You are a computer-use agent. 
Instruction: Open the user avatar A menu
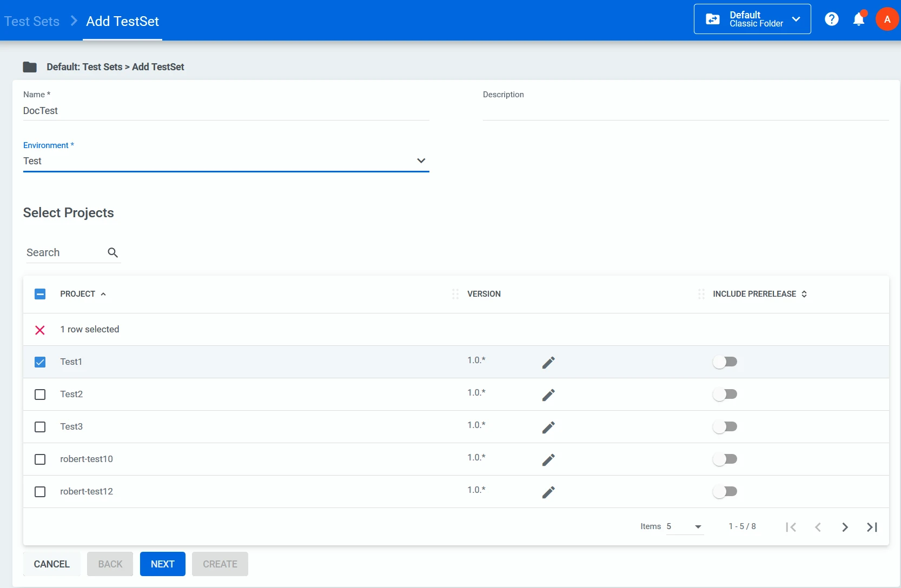click(x=887, y=19)
